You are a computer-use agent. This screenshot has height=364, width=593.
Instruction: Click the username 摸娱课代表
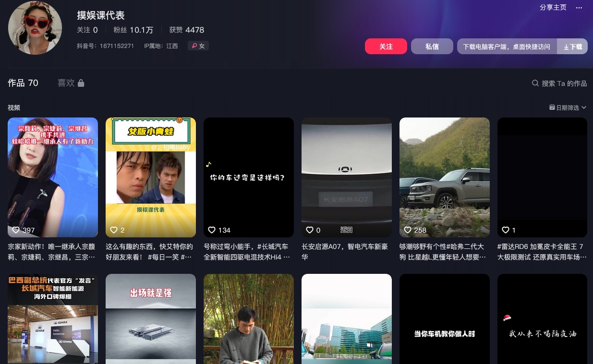pos(101,15)
